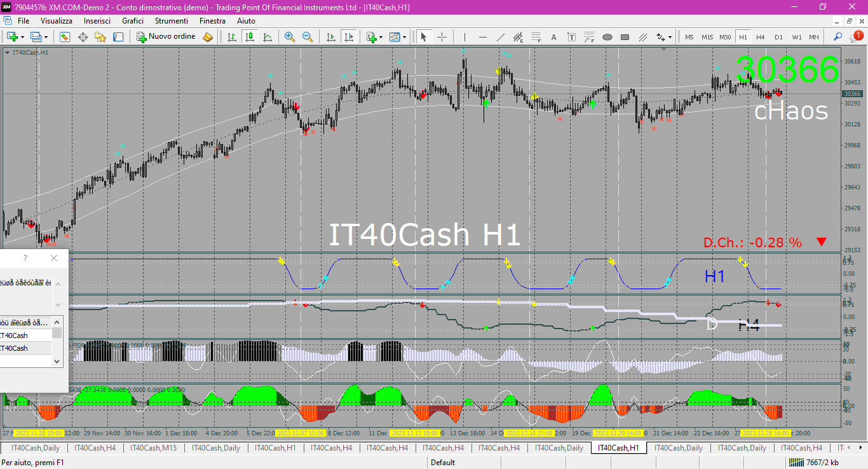Zoom in on the chart
This screenshot has width=868, height=469.
[x=290, y=37]
